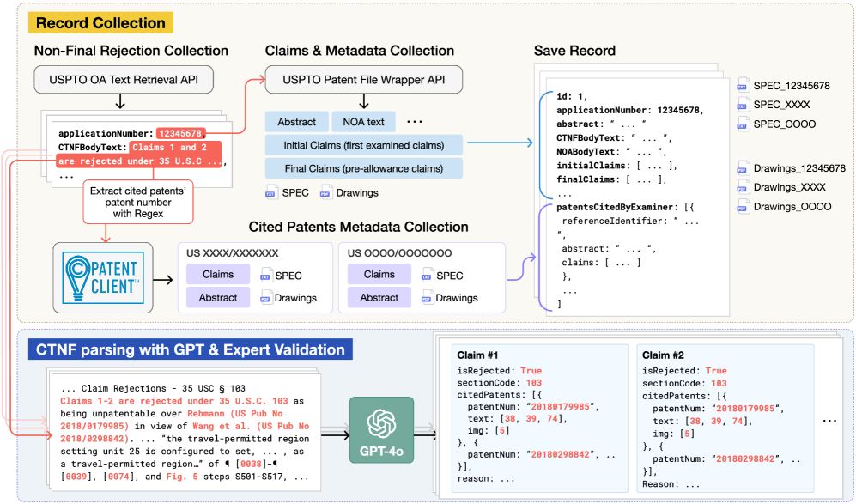Open the Drawings_XXXX PDF icon
The width and height of the screenshot is (856, 504).
point(742,187)
